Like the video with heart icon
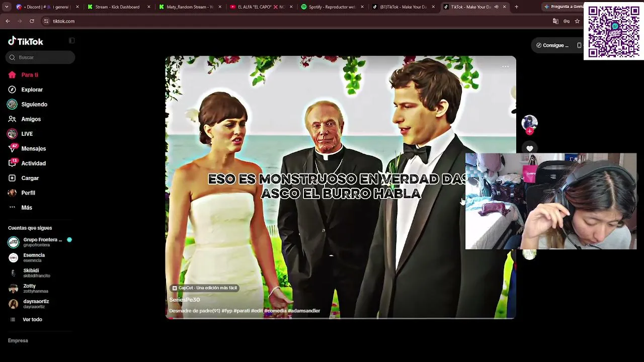 click(x=529, y=148)
